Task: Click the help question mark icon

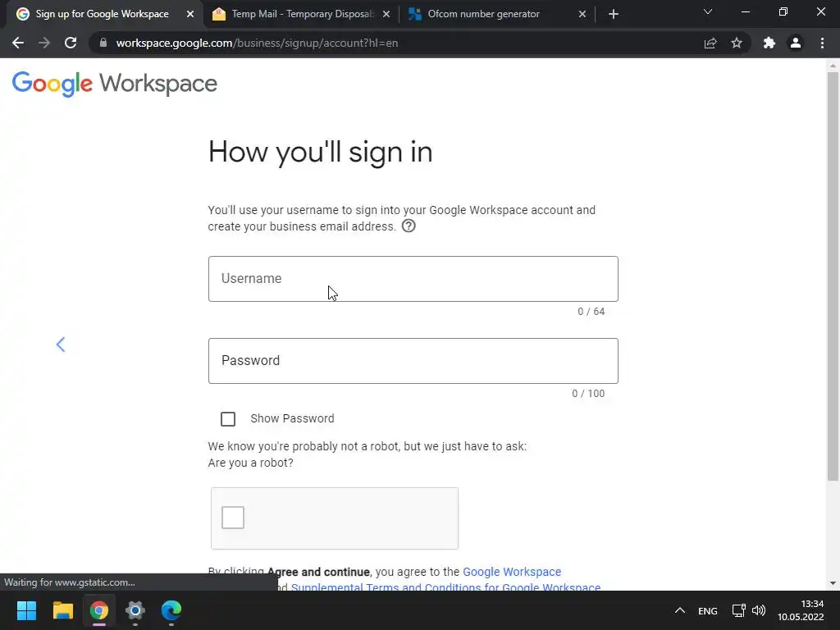Action: 409,226
